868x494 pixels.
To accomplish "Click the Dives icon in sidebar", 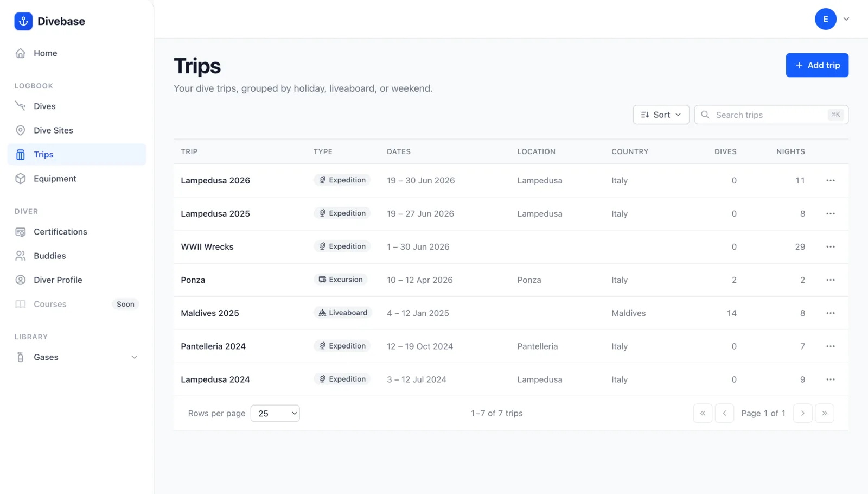I will [x=21, y=106].
